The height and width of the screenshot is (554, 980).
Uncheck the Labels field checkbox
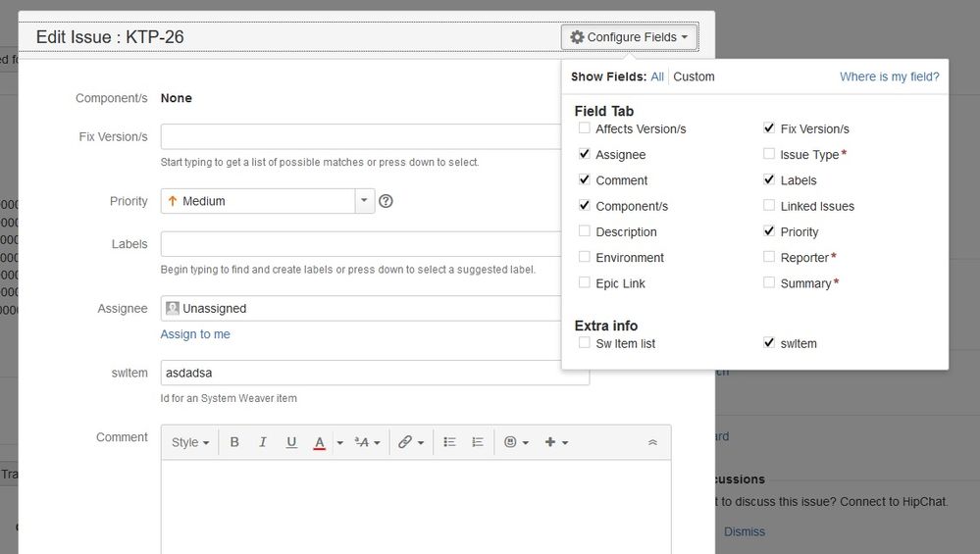(769, 179)
